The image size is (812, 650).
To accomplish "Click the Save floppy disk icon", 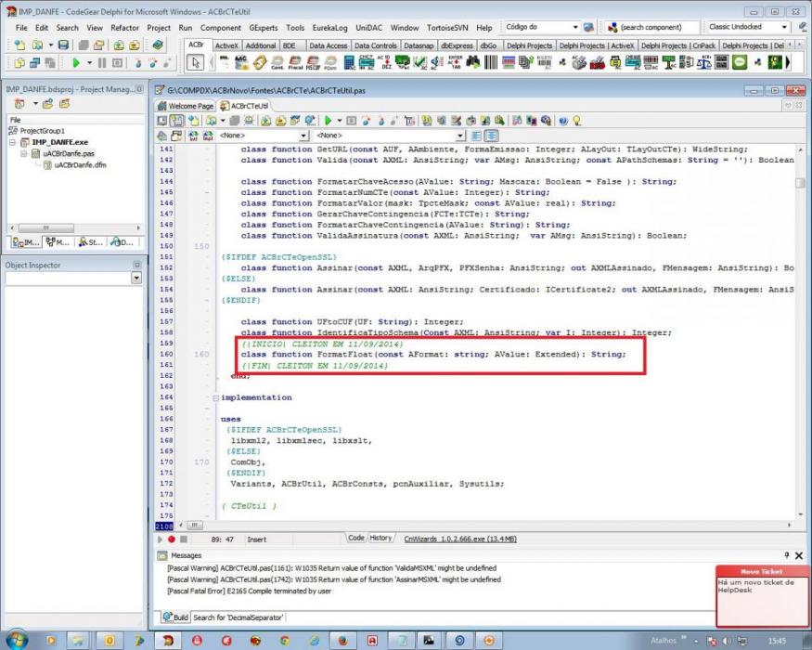I will (63, 45).
